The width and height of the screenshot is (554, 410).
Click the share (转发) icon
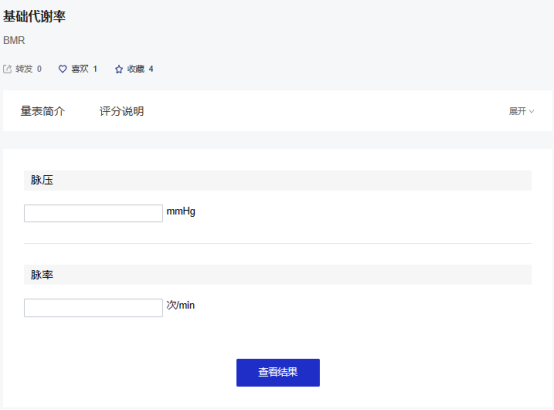point(7,69)
